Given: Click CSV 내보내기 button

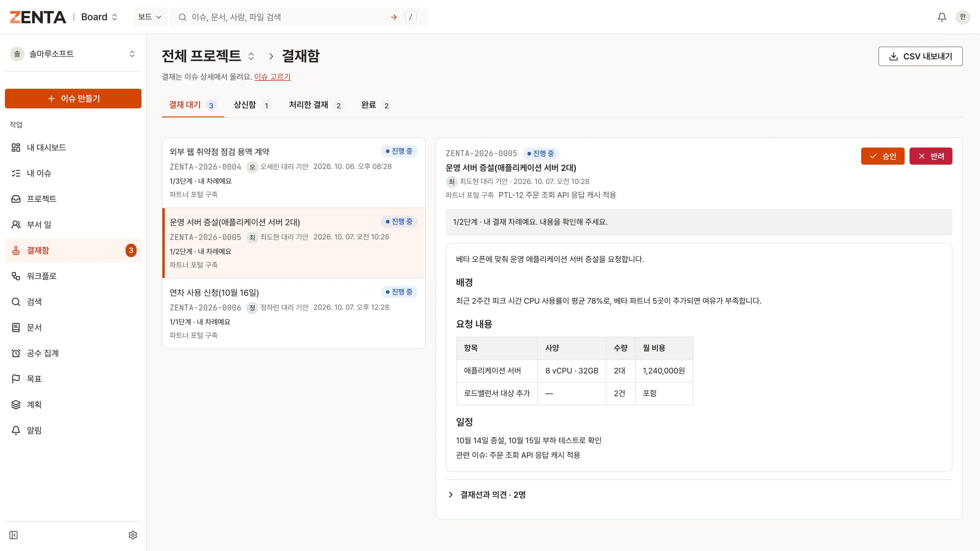Looking at the screenshot, I should [x=920, y=56].
